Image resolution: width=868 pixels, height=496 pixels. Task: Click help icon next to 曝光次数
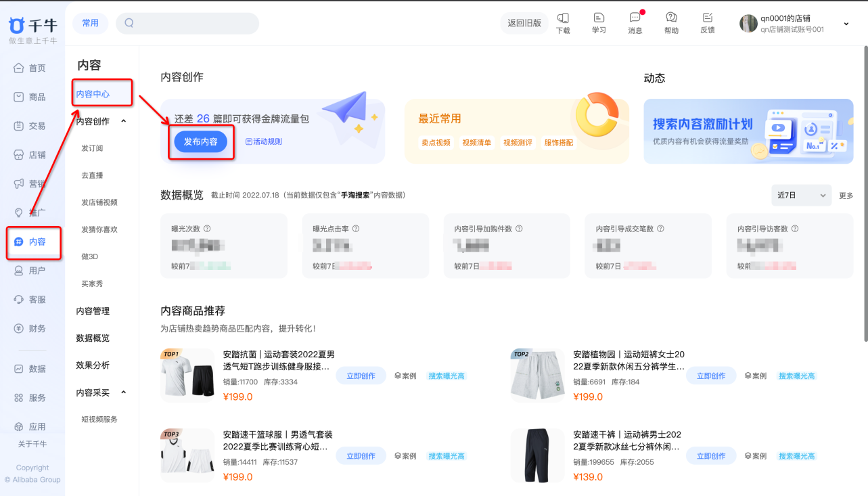(208, 229)
